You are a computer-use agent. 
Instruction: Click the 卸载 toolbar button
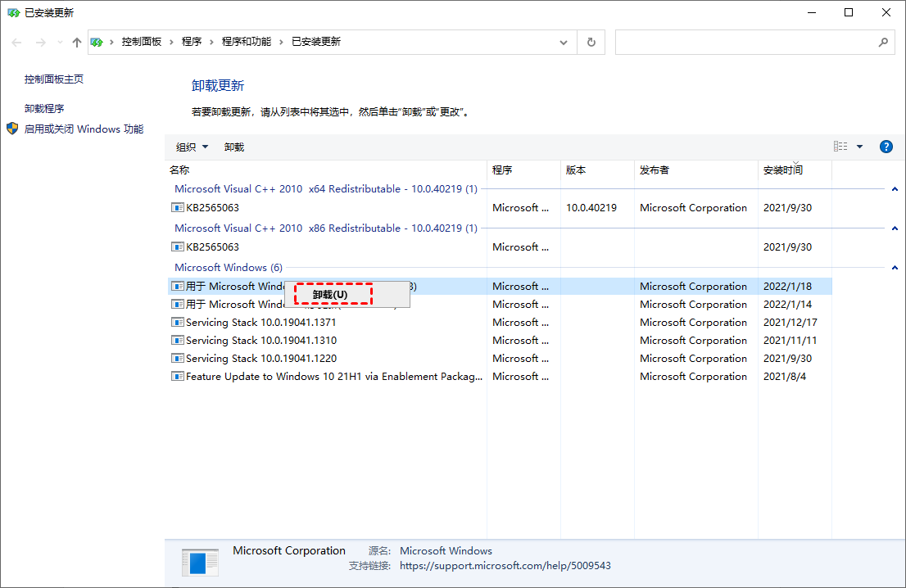tap(234, 147)
